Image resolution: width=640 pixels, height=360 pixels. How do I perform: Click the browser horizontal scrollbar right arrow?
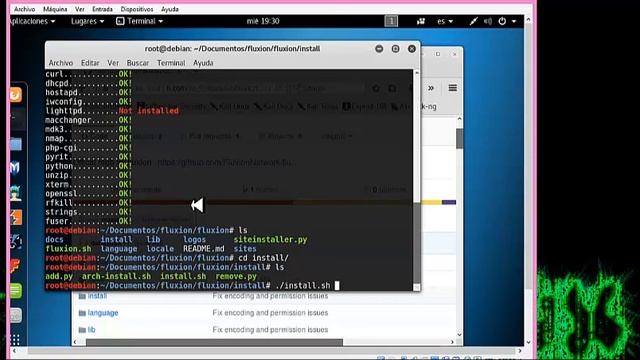click(452, 342)
